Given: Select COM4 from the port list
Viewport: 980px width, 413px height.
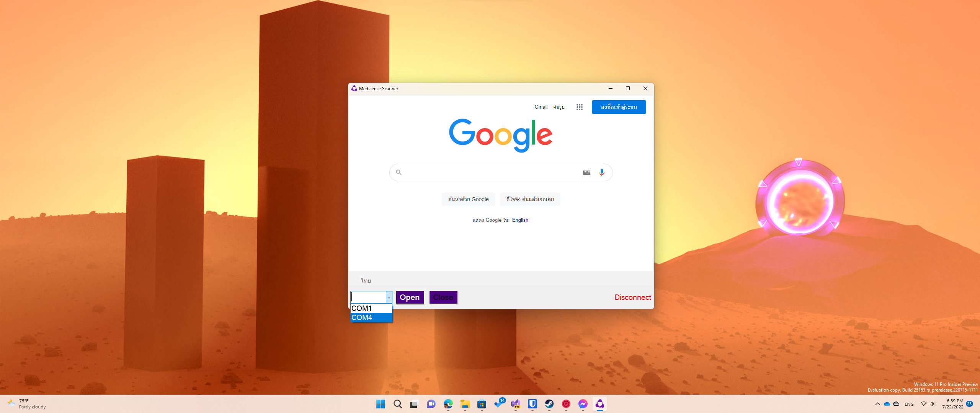Looking at the screenshot, I should 371,317.
